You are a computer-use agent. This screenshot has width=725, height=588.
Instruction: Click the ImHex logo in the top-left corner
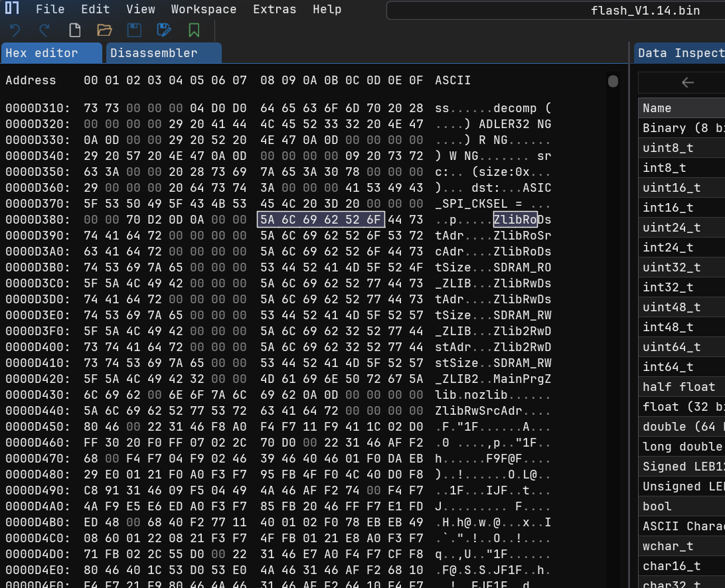(11, 9)
